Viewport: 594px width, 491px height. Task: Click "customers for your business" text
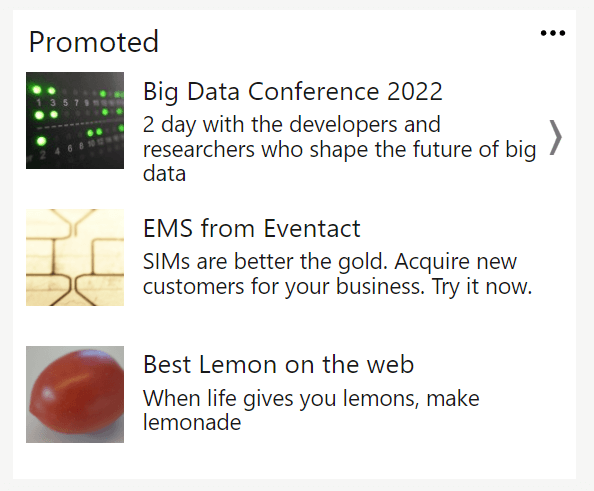(283, 286)
